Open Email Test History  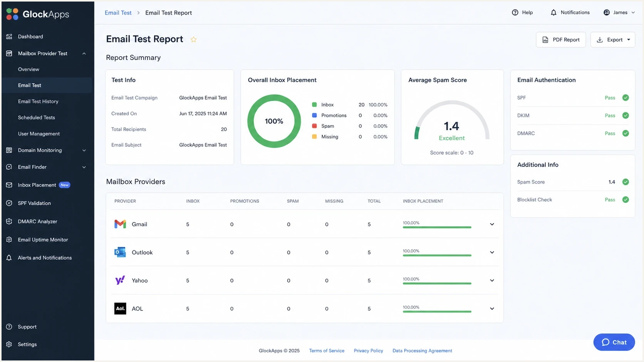click(38, 102)
